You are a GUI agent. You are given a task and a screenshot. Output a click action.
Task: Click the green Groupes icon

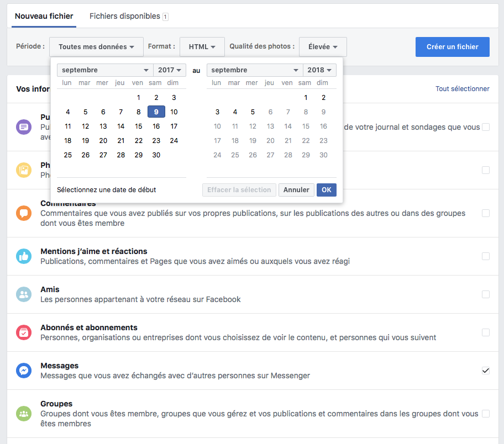click(24, 414)
